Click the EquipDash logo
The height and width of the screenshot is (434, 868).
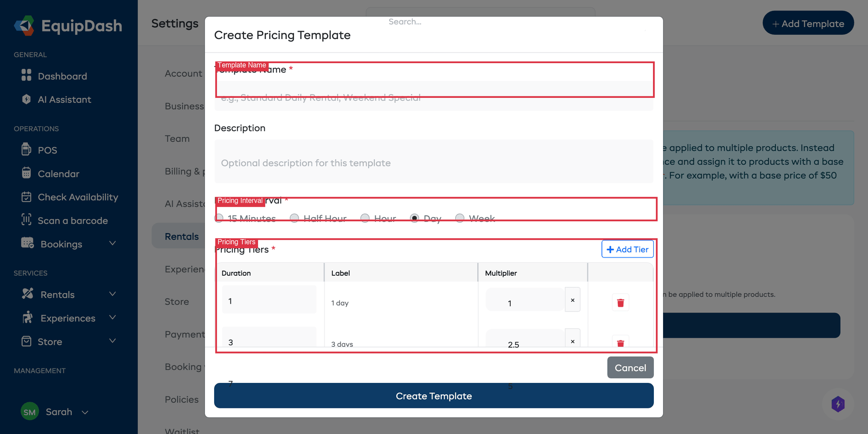(68, 26)
